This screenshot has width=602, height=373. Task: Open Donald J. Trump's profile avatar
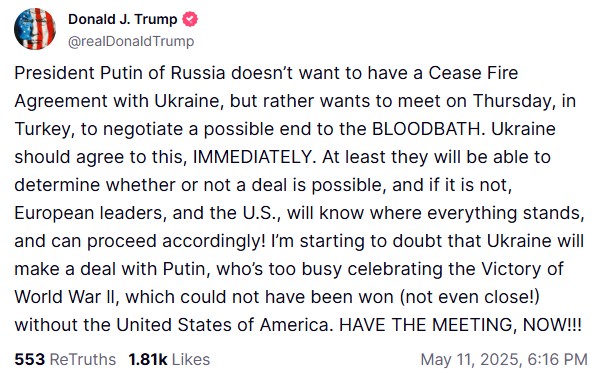click(x=35, y=29)
